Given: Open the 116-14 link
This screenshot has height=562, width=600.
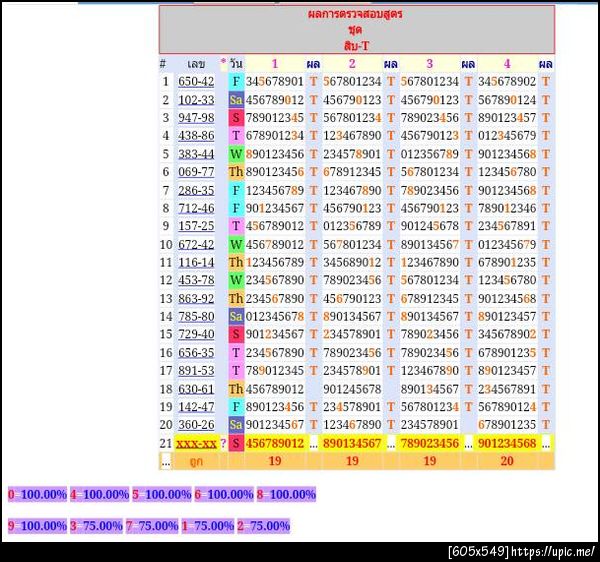Looking at the screenshot, I should [196, 262].
